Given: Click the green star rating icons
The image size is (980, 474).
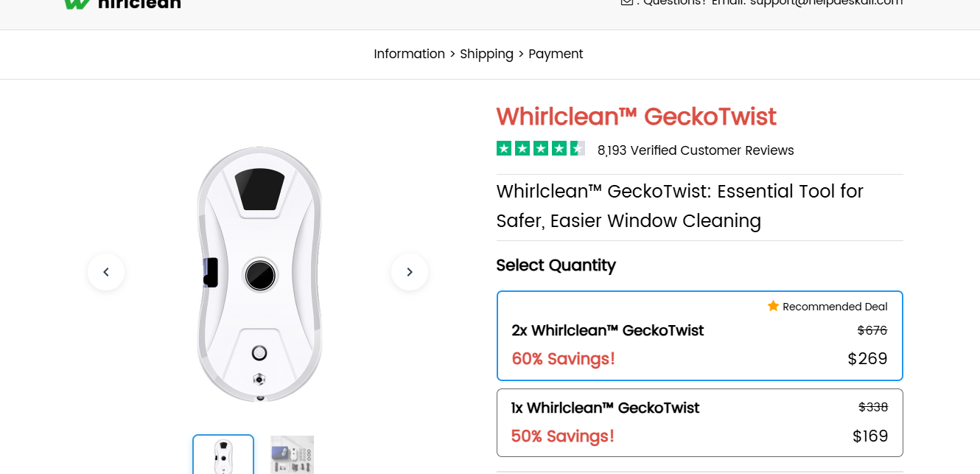Looking at the screenshot, I should pos(541,149).
